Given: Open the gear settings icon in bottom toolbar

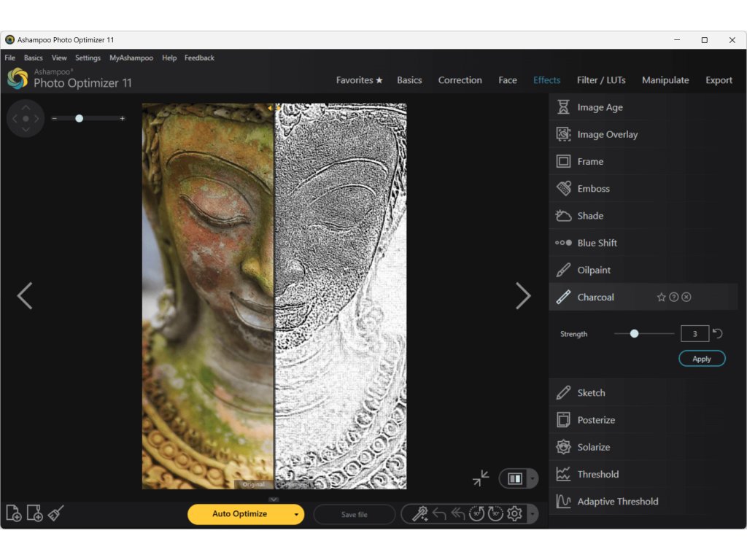Looking at the screenshot, I should point(514,514).
